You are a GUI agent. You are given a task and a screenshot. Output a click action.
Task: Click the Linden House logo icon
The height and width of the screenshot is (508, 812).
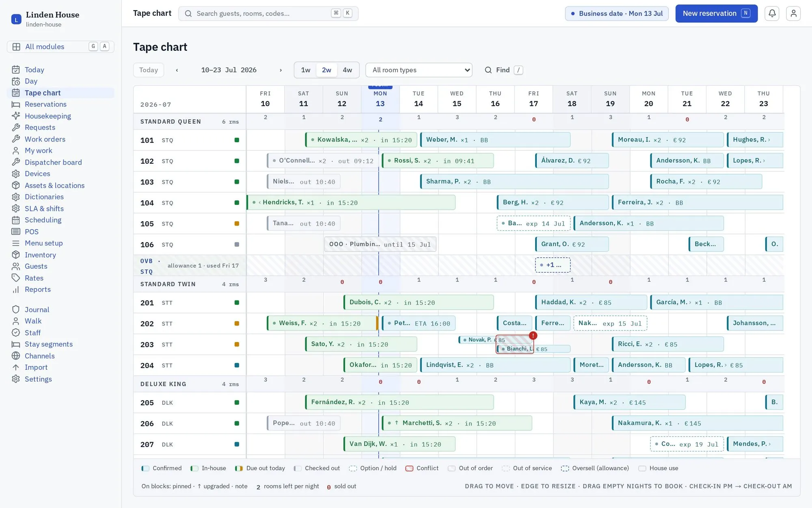16,19
